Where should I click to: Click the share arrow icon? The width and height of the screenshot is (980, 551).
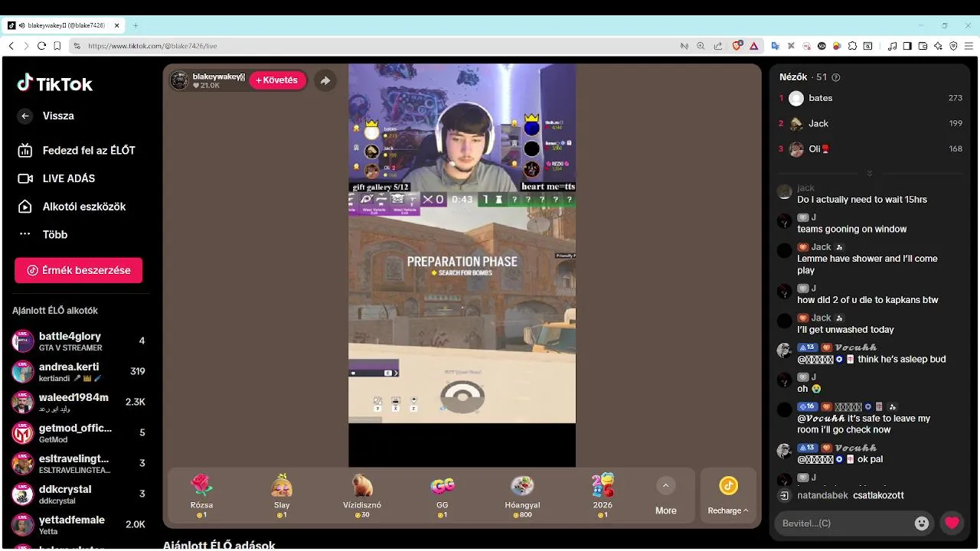point(325,80)
